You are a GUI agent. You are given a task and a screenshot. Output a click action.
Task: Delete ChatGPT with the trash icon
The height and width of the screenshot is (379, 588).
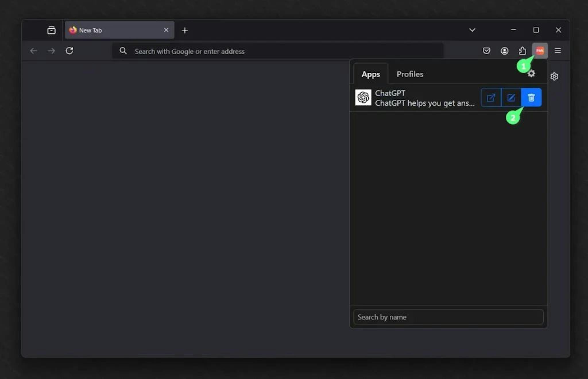(531, 97)
